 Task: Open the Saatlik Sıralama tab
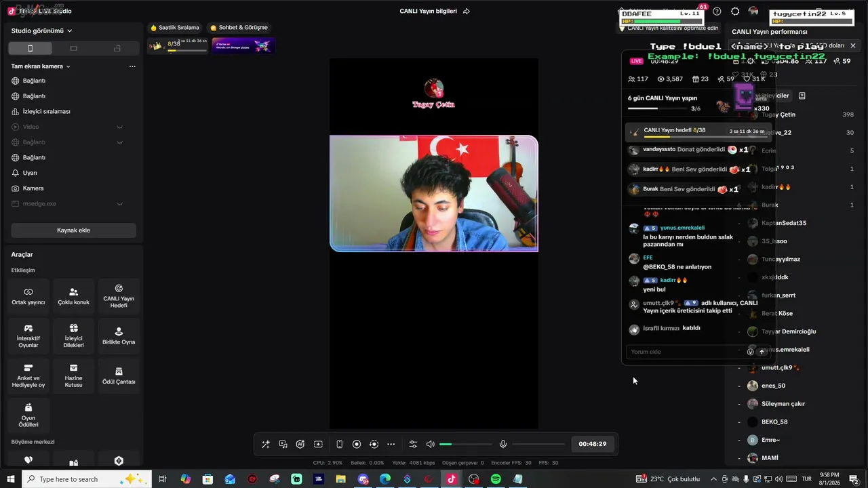[x=175, y=28]
